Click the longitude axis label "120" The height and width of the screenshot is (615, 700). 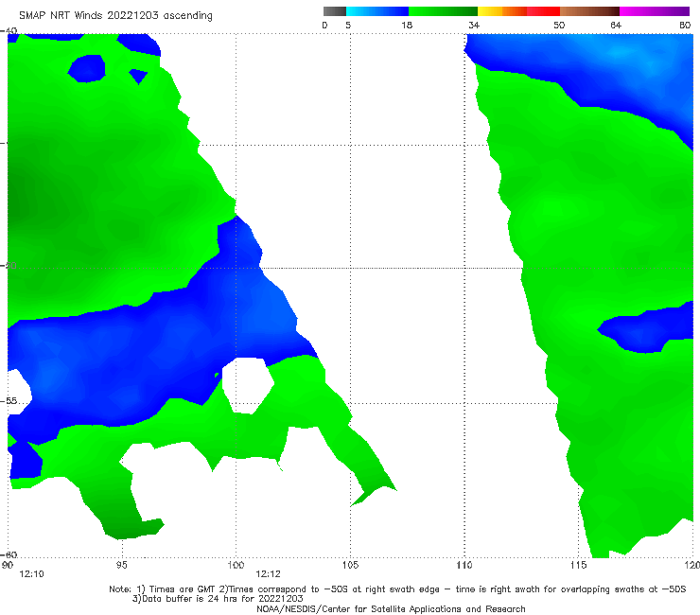pos(692,566)
